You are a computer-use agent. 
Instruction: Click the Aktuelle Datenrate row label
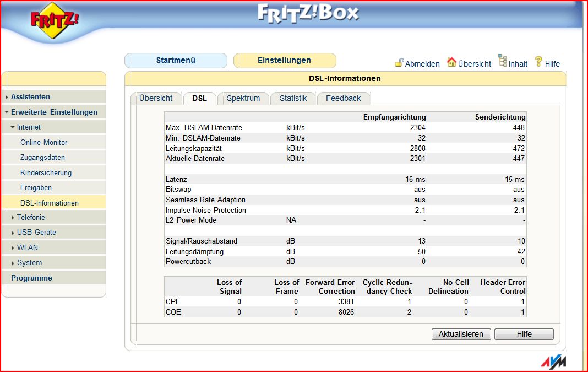pos(195,158)
